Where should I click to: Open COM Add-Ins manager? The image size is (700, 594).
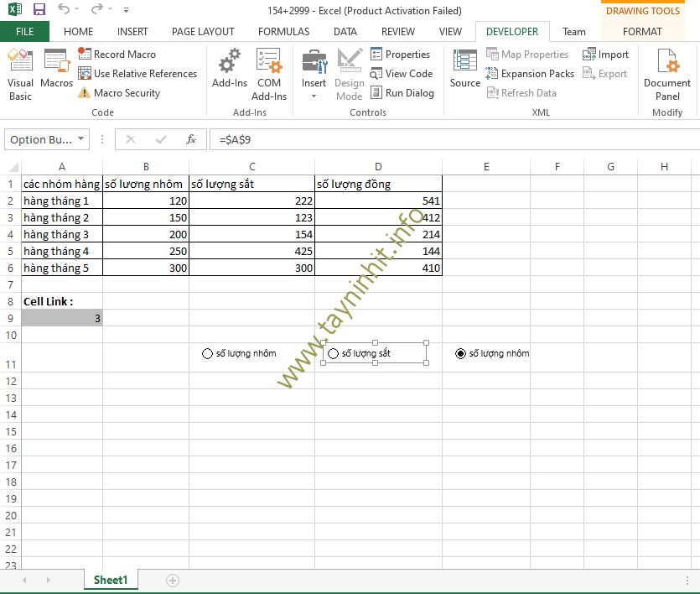(269, 74)
